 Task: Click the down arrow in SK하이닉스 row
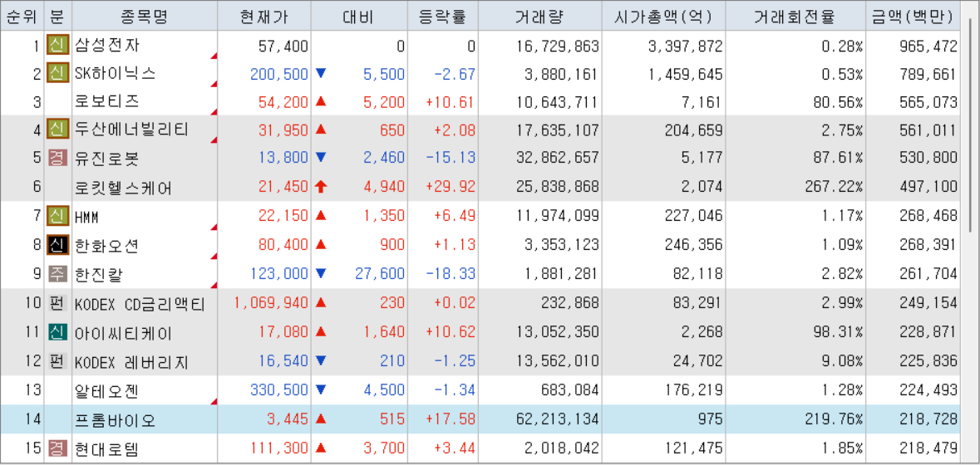pyautogui.click(x=321, y=74)
